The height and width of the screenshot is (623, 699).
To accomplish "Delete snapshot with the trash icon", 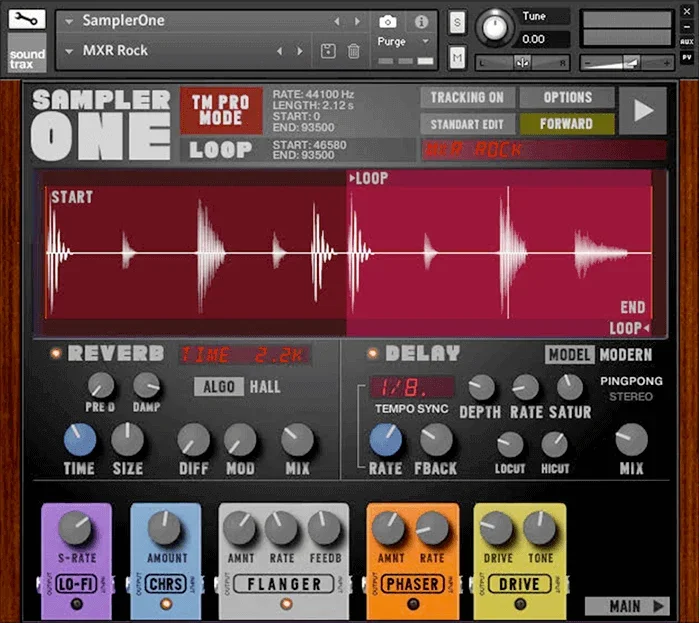I will [x=354, y=51].
